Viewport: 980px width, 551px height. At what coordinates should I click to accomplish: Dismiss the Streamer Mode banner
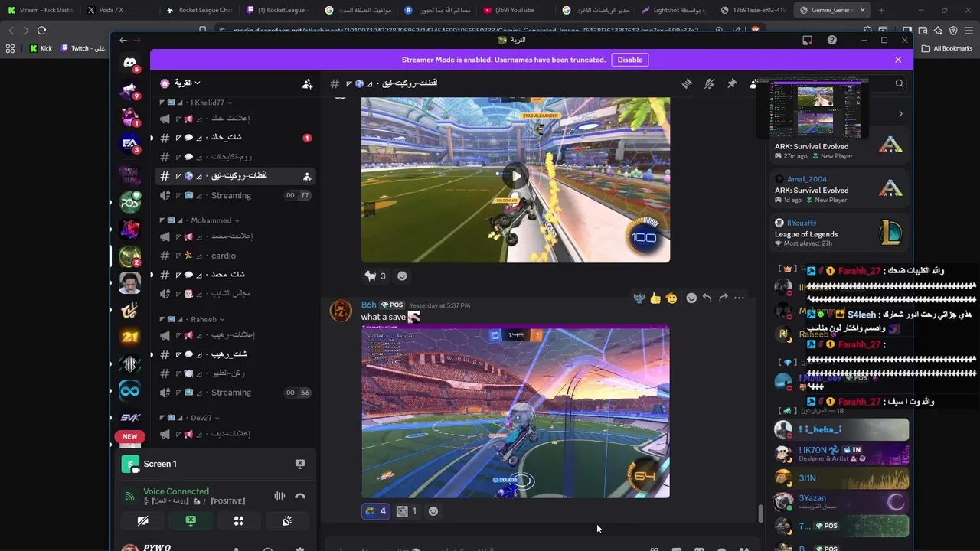tap(898, 60)
